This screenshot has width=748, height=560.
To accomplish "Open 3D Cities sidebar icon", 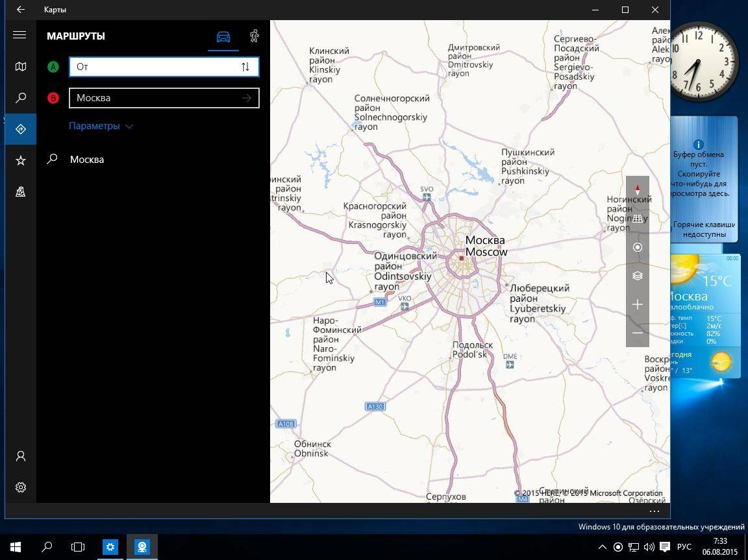I will coord(21,191).
